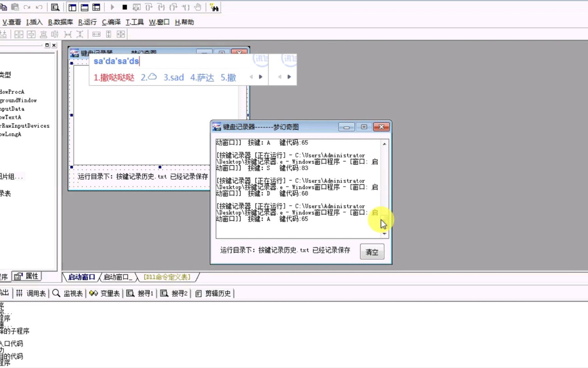Open the 变量表 bottom tab

pyautogui.click(x=104, y=293)
